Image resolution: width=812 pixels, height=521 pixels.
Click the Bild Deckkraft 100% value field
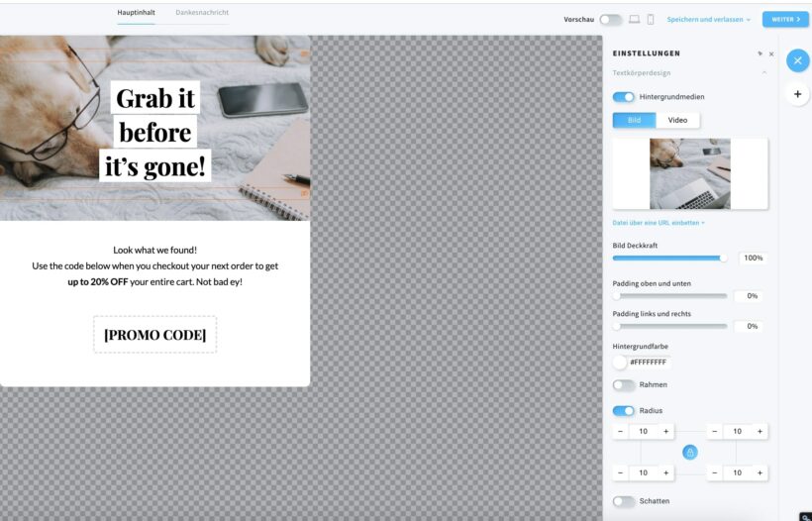point(753,258)
